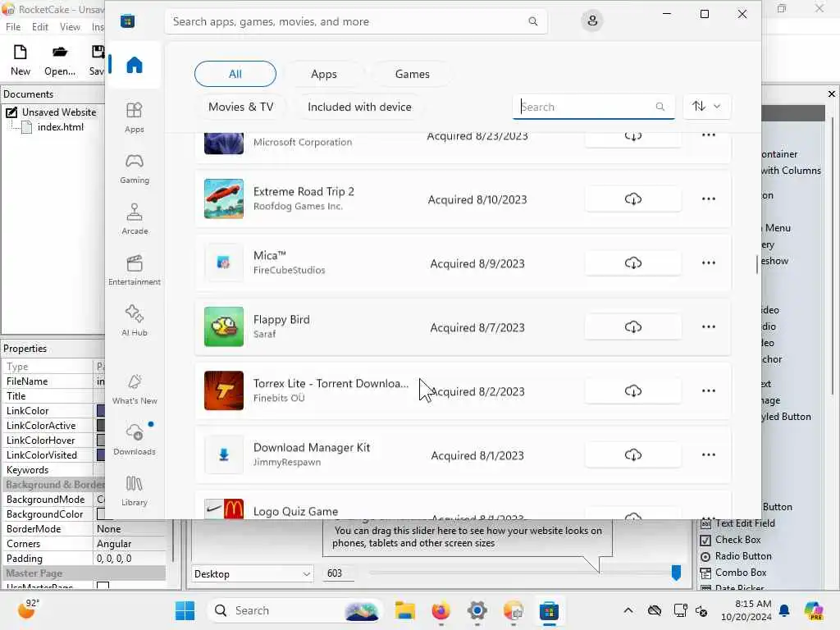Select Check Box in RocketCake toolbox
840x630 pixels.
[x=737, y=540]
